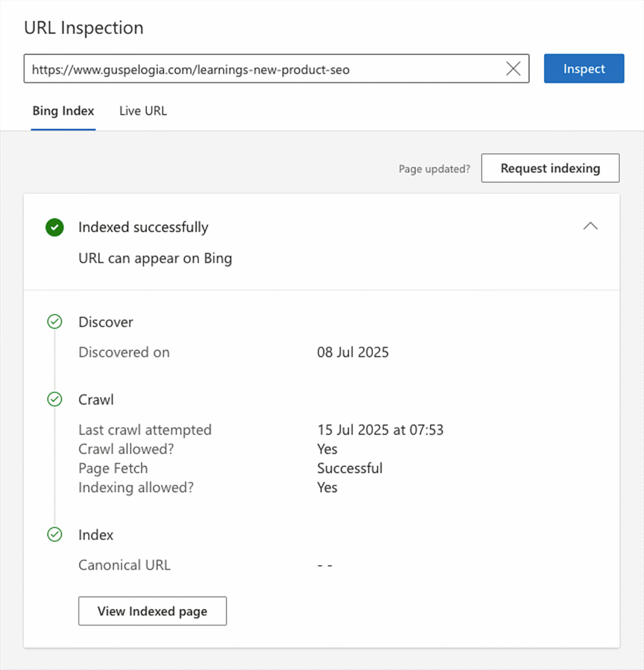Click the 'Indexing allowed?' label
The width and height of the screenshot is (644, 670).
[136, 487]
